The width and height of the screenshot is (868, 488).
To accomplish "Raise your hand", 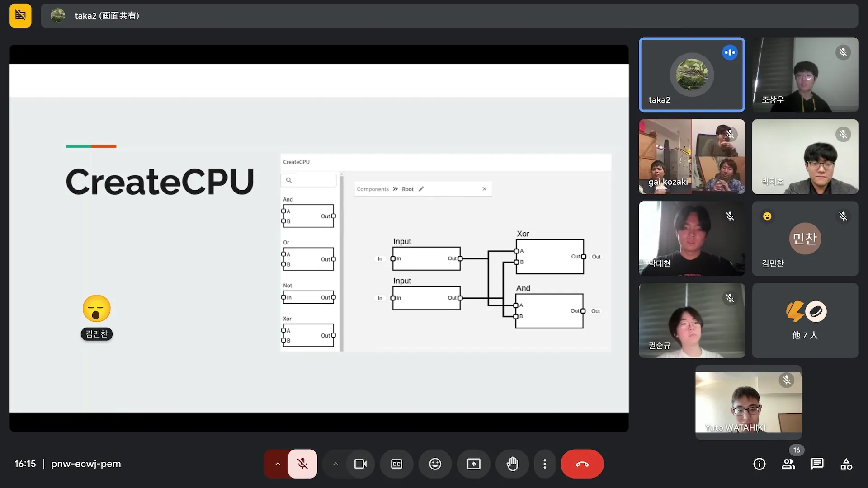I will (512, 464).
